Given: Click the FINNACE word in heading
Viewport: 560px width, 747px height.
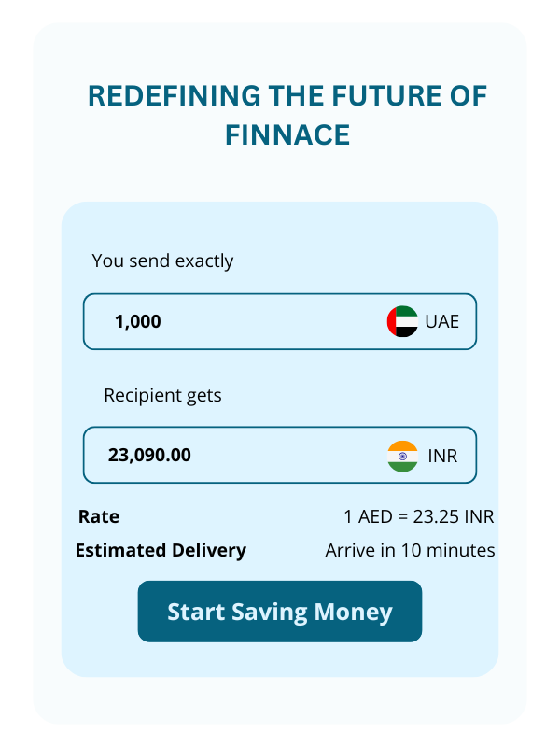Looking at the screenshot, I should pyautogui.click(x=287, y=134).
